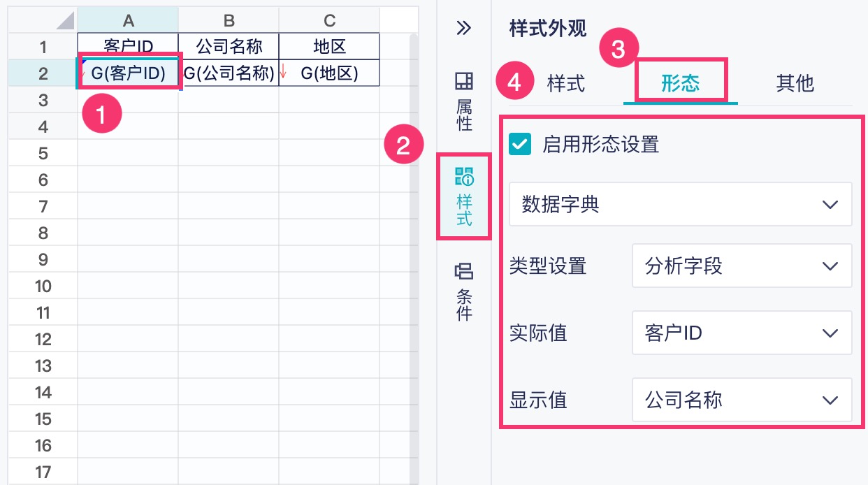The image size is (868, 485).
Task: Open the 实际值 dropdown showing 客户ID
Action: pyautogui.click(x=742, y=333)
